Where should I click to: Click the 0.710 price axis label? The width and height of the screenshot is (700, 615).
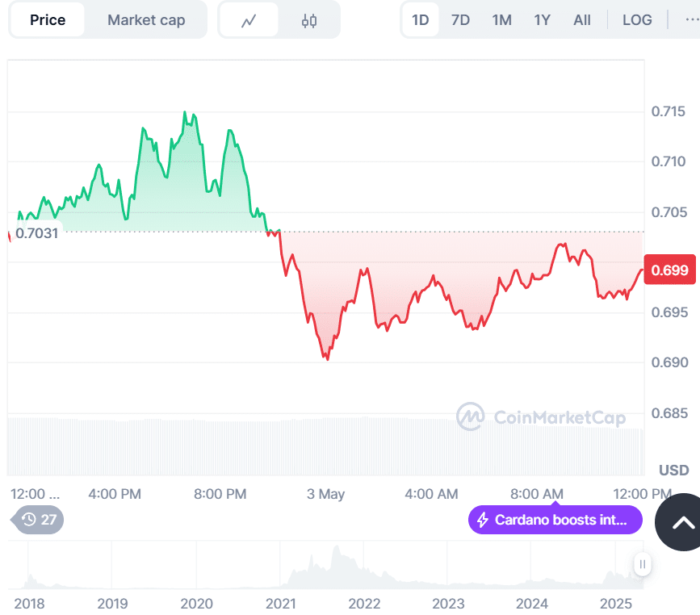tap(669, 161)
